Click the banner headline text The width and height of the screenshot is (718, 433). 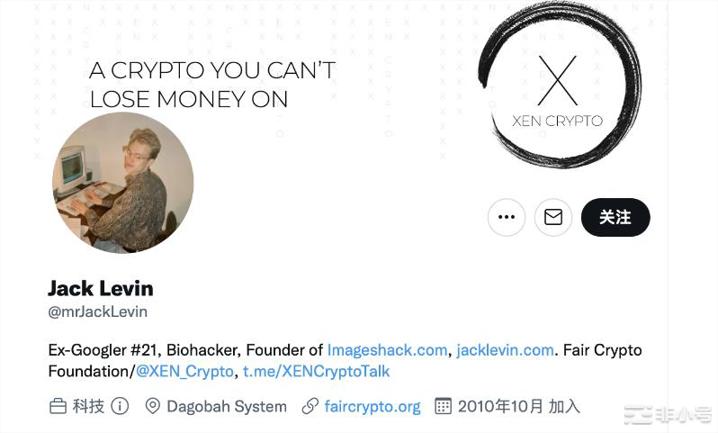coord(212,85)
